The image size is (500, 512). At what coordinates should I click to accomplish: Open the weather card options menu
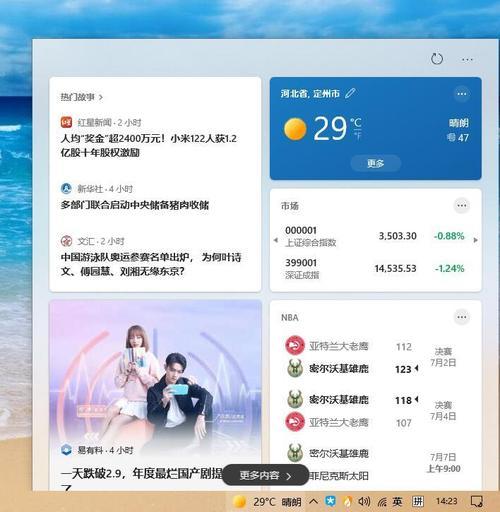coord(462,94)
